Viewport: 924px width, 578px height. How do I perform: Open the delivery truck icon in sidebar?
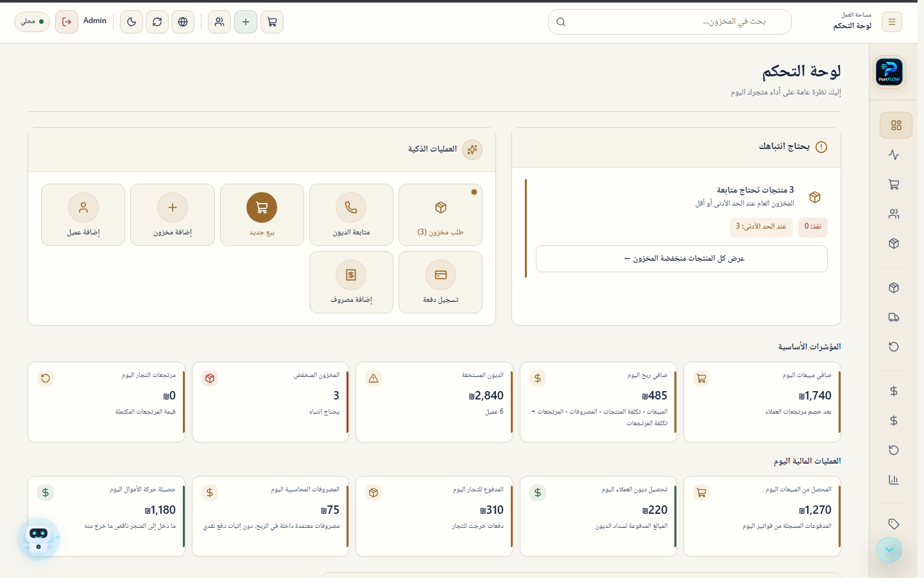[894, 317]
